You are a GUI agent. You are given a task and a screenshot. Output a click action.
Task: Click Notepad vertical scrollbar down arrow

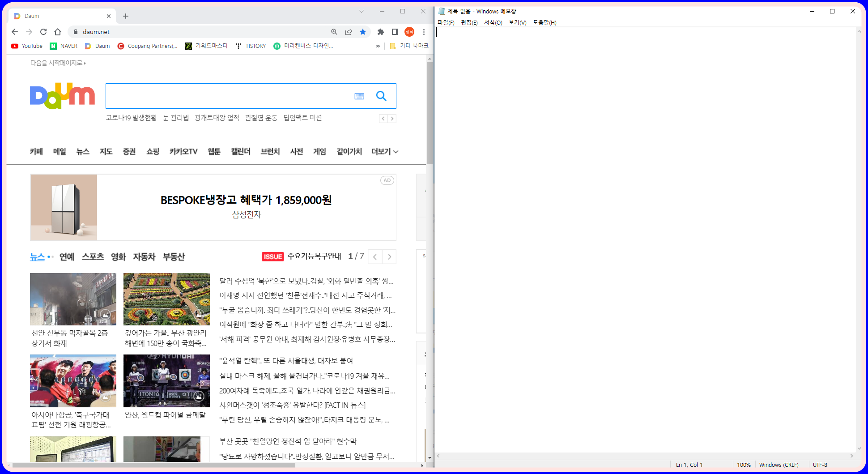tap(859, 448)
